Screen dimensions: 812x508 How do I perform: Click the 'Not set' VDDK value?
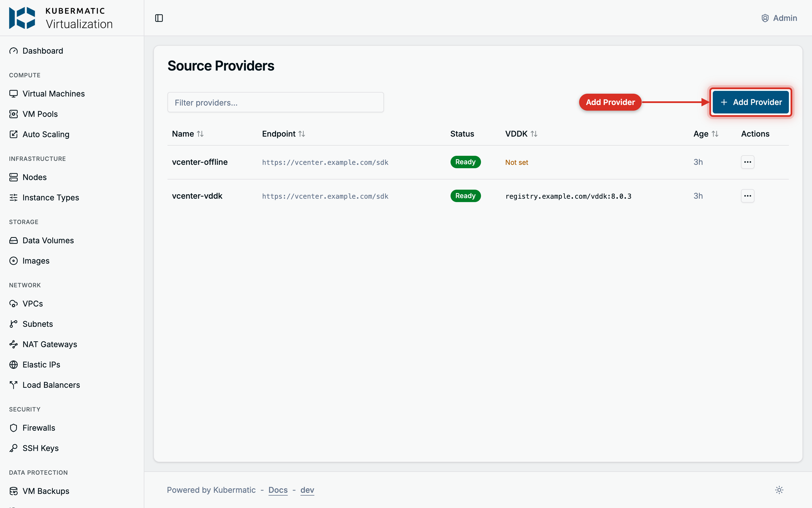pyautogui.click(x=517, y=162)
